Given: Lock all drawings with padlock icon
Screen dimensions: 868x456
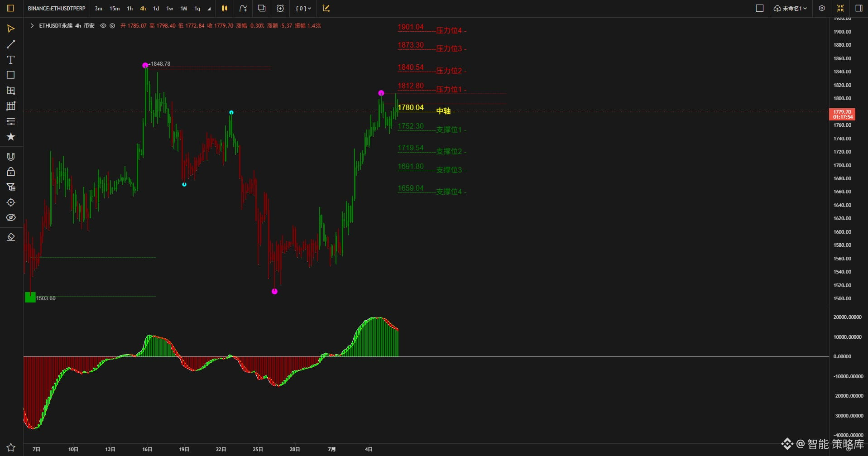Looking at the screenshot, I should [11, 172].
